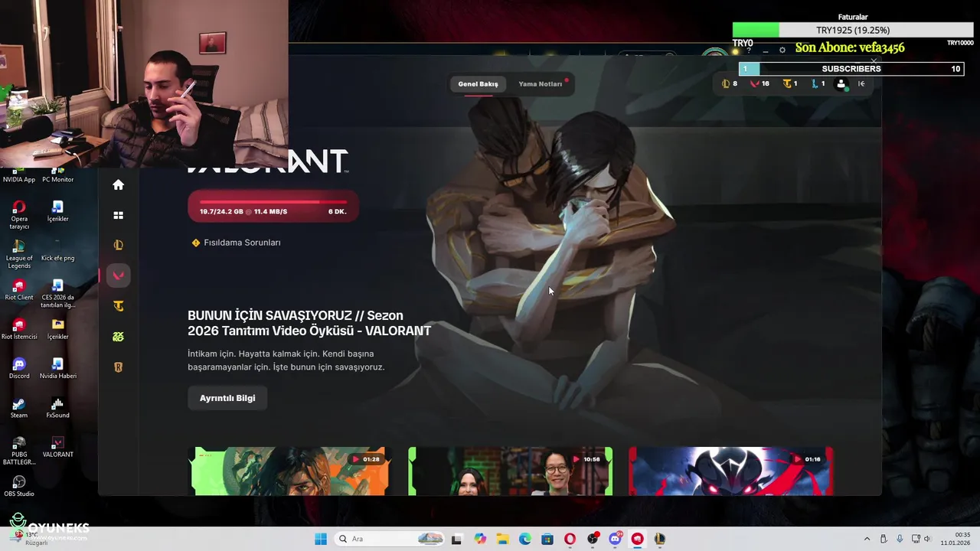980x551 pixels.
Task: Open PUBG BATTLEGROUNDS desktop shortcut
Action: [19, 452]
